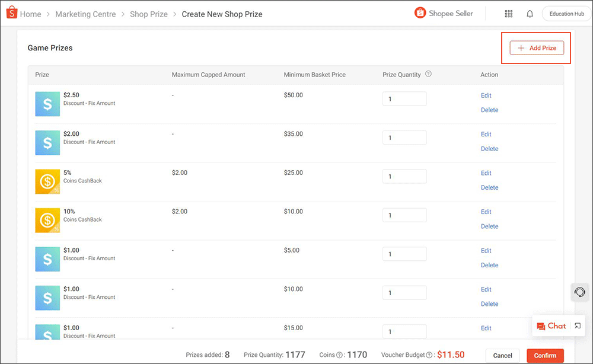Click the quantity field for the $2.50 prize

click(x=404, y=98)
